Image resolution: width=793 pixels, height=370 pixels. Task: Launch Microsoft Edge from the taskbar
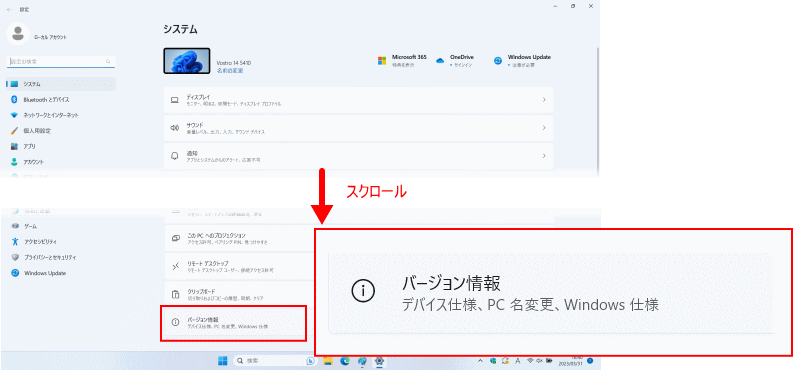click(x=345, y=361)
